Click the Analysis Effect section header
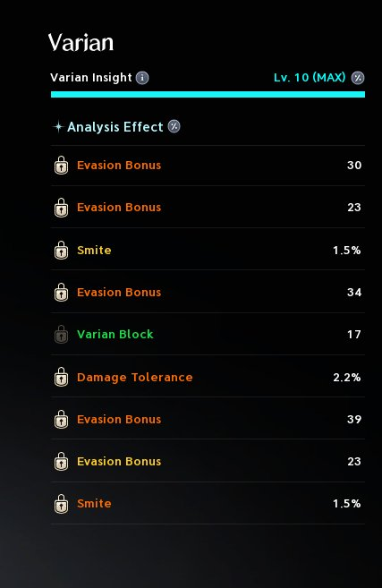382x588 pixels. pyautogui.click(x=115, y=127)
